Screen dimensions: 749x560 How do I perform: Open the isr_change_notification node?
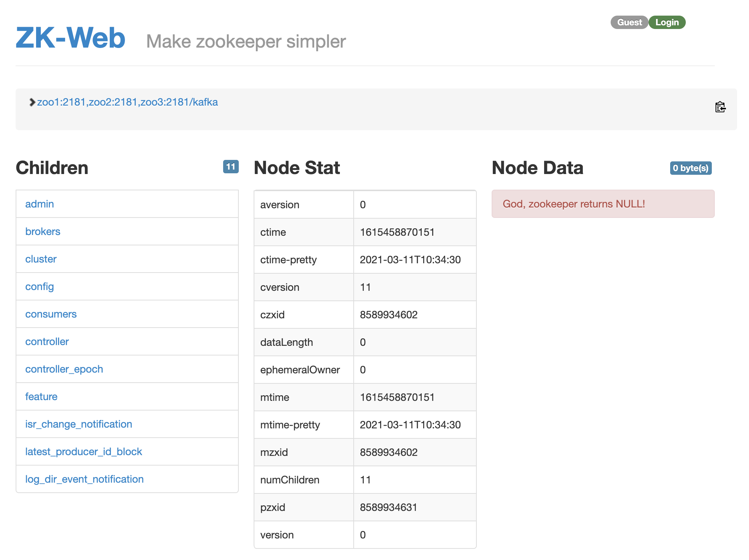click(x=78, y=424)
